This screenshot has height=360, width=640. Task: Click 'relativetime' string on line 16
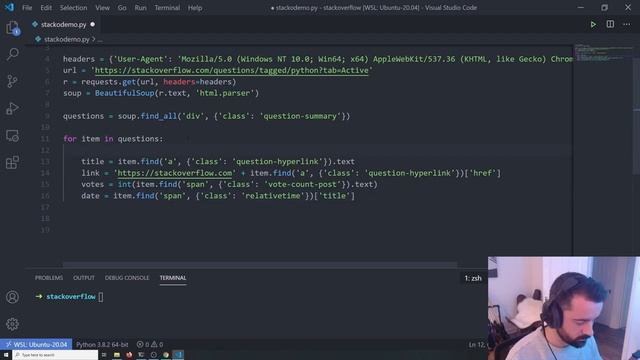click(x=273, y=196)
